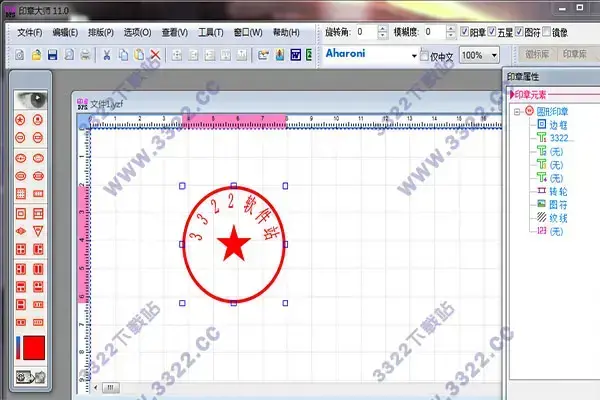Cut with the scissors icon
The image size is (600, 400).
tap(107, 55)
